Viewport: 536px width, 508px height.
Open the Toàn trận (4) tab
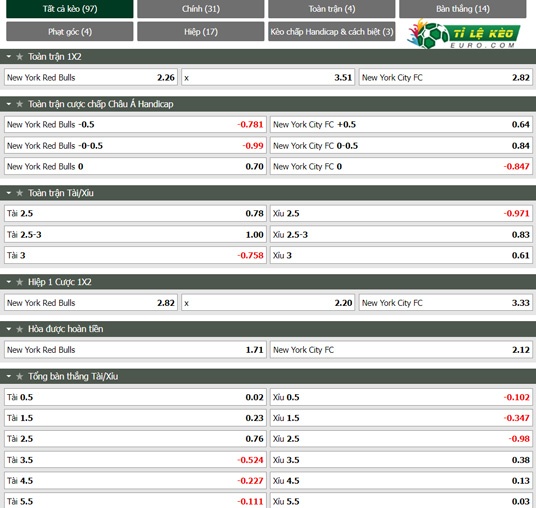point(332,9)
